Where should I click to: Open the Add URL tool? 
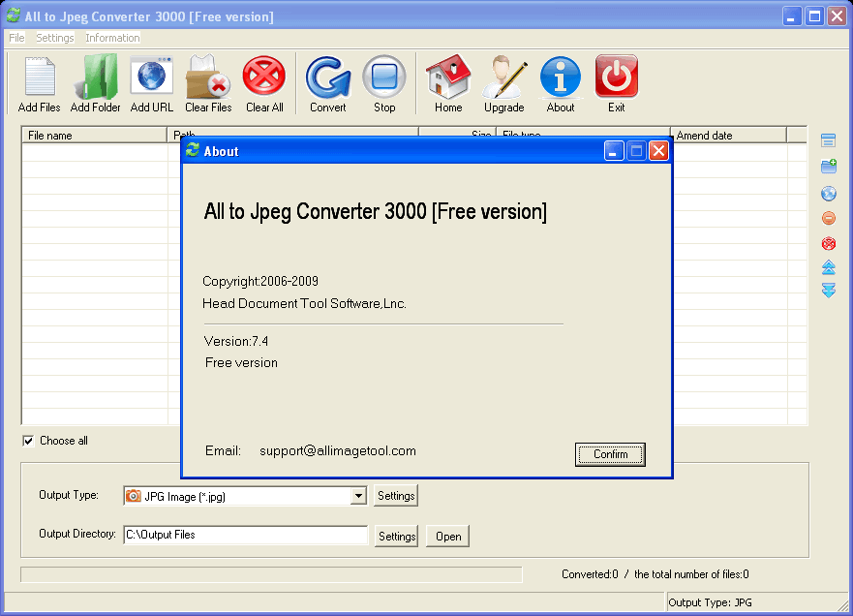[151, 77]
